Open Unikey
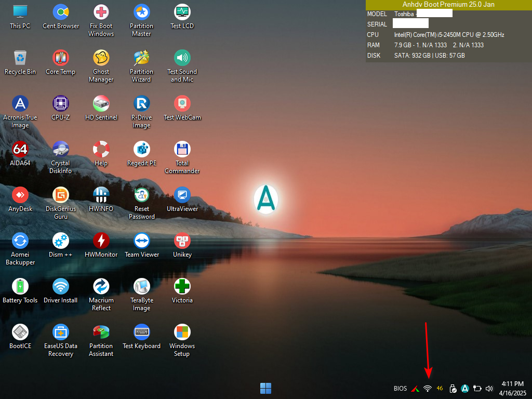This screenshot has height=399, width=532. [x=182, y=246]
